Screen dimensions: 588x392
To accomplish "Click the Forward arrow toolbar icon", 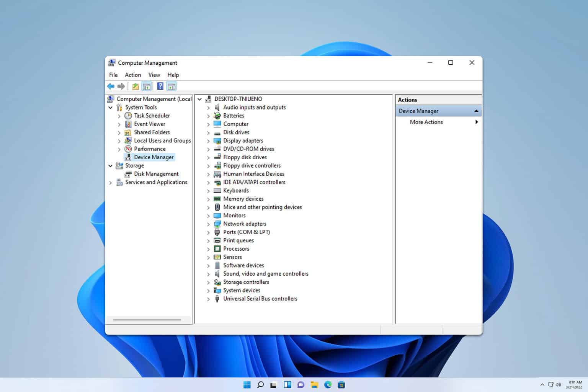I will pyautogui.click(x=121, y=86).
